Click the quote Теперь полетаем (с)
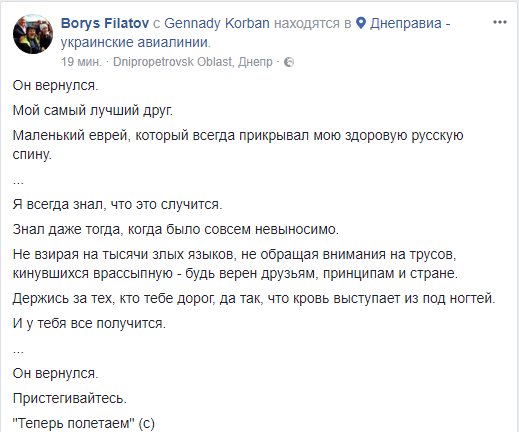 84,423
